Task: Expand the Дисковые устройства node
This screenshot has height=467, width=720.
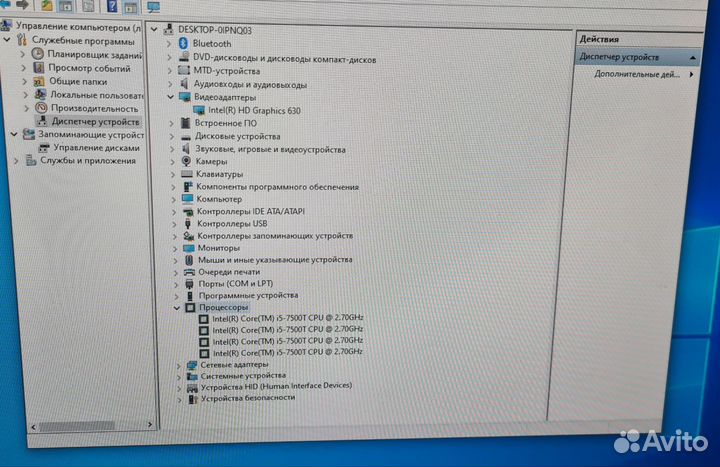Action: [171, 137]
